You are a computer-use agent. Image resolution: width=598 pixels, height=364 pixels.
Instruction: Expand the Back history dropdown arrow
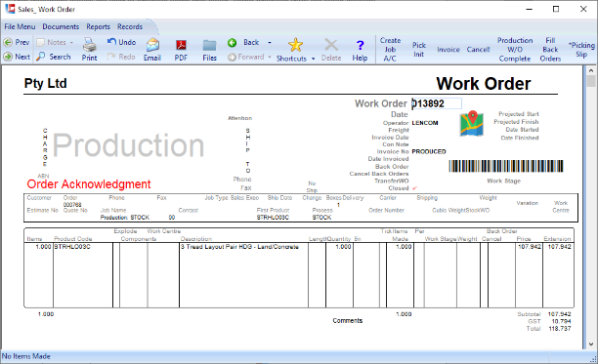[x=270, y=42]
